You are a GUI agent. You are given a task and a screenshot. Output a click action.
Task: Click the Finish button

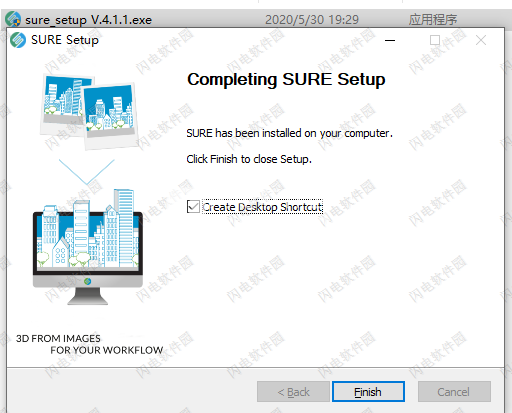coord(368,392)
